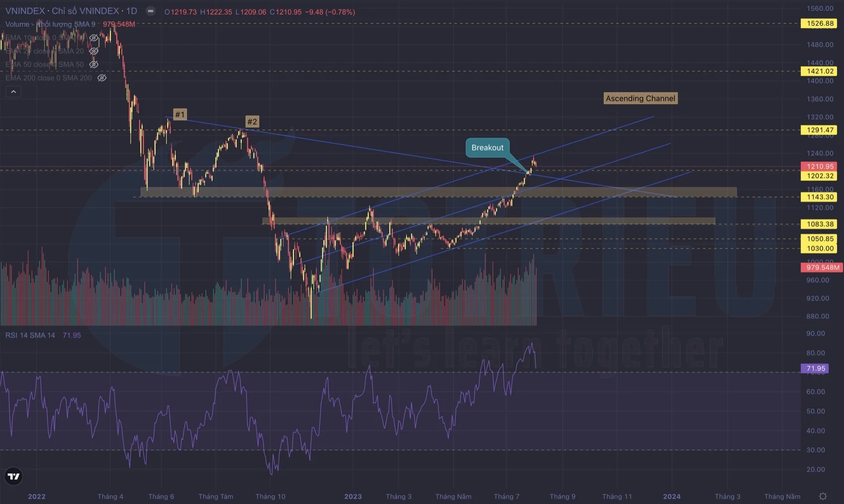Click the purple 71.95 RSI value tag

tap(815, 369)
